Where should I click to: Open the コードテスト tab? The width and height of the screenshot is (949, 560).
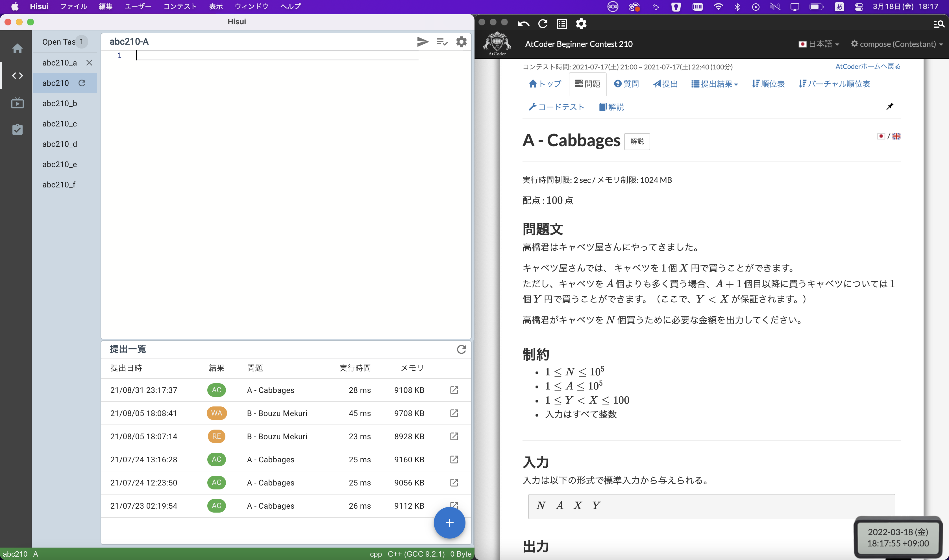pyautogui.click(x=556, y=107)
